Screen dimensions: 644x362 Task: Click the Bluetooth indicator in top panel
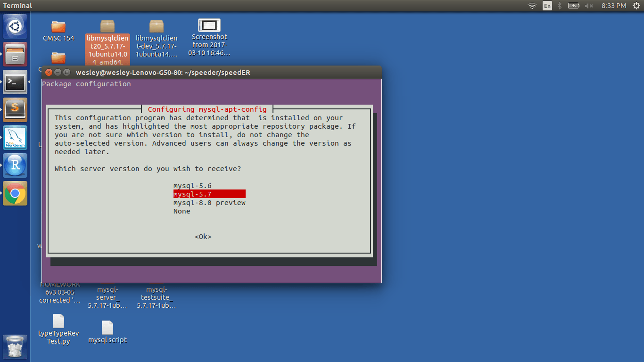tap(560, 6)
